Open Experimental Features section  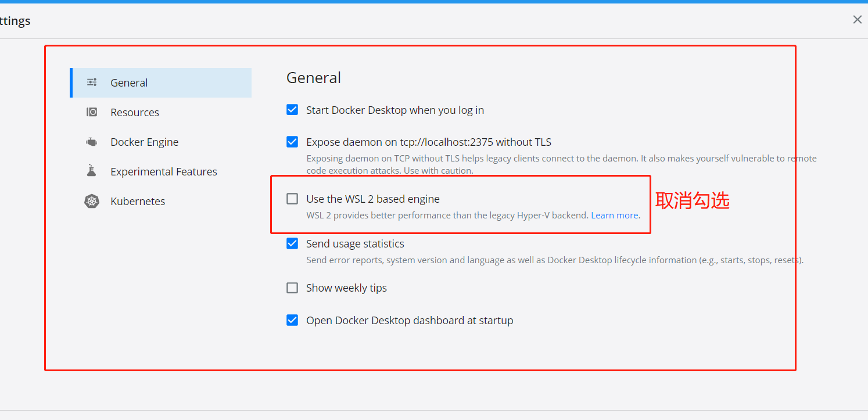coord(161,171)
